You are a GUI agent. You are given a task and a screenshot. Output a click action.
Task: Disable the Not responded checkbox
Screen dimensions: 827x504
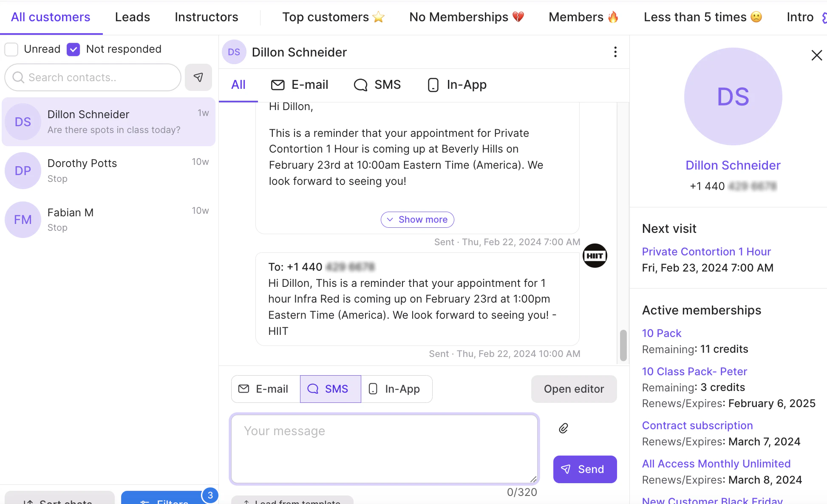[x=73, y=49]
